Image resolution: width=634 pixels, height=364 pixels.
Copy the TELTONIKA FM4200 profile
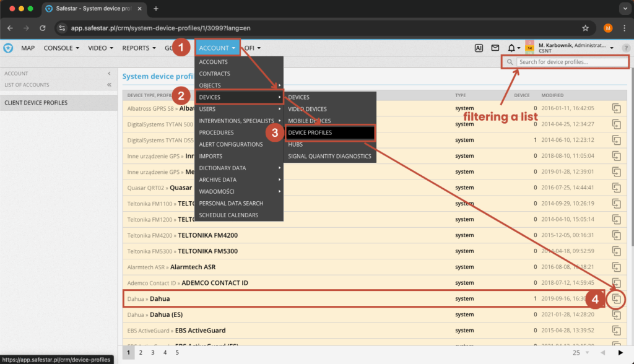click(x=616, y=235)
